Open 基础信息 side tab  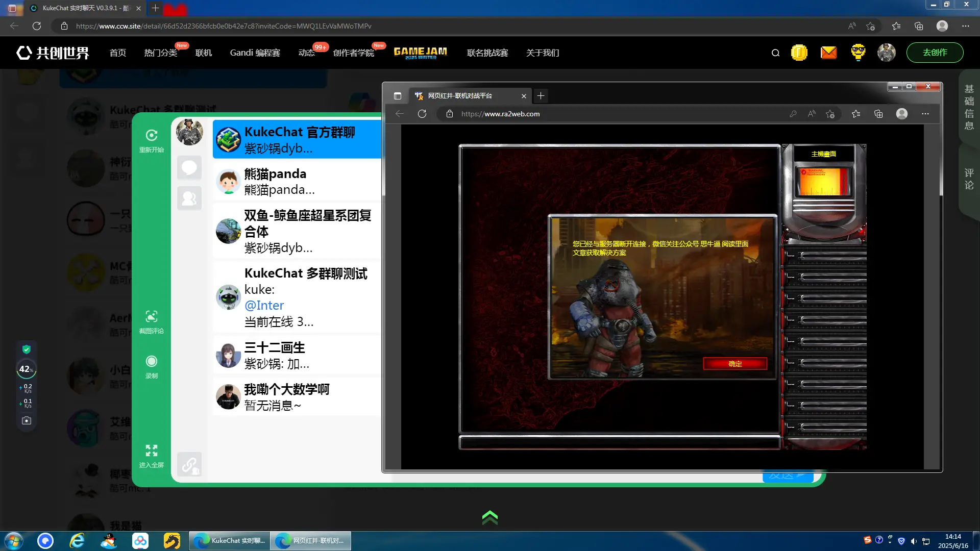pos(969,107)
